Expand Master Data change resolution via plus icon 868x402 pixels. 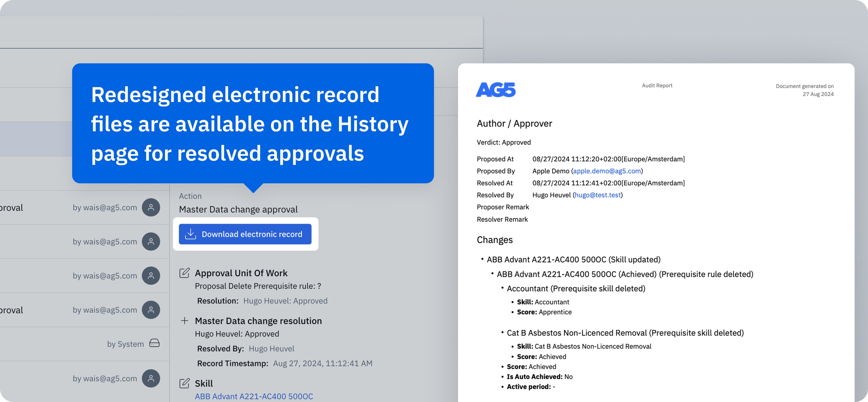[x=184, y=321]
